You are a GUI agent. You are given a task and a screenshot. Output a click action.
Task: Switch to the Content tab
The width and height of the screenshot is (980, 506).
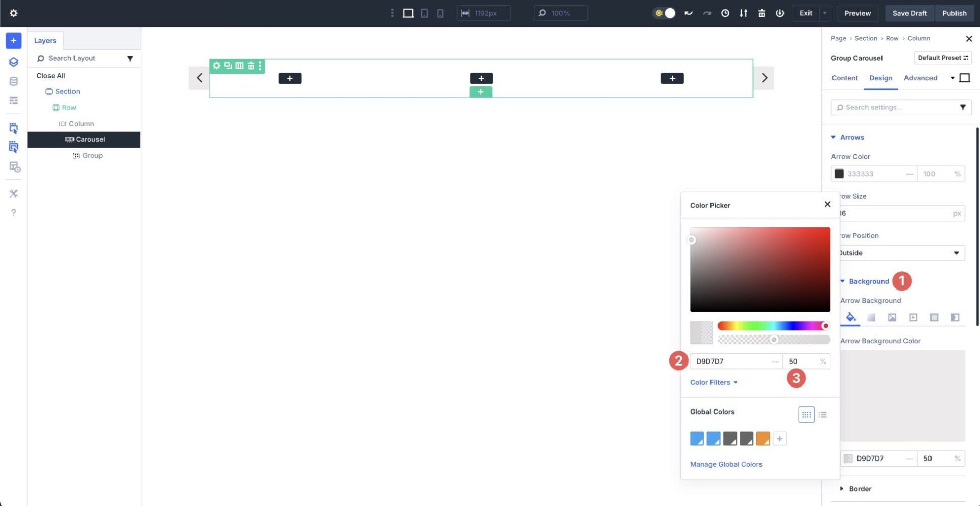pos(844,78)
